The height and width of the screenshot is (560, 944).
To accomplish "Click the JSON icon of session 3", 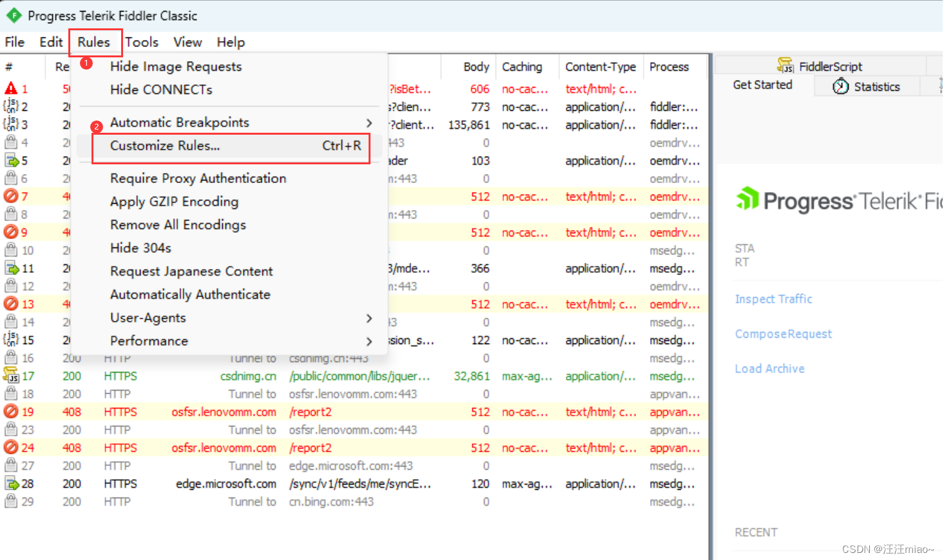I will (11, 124).
